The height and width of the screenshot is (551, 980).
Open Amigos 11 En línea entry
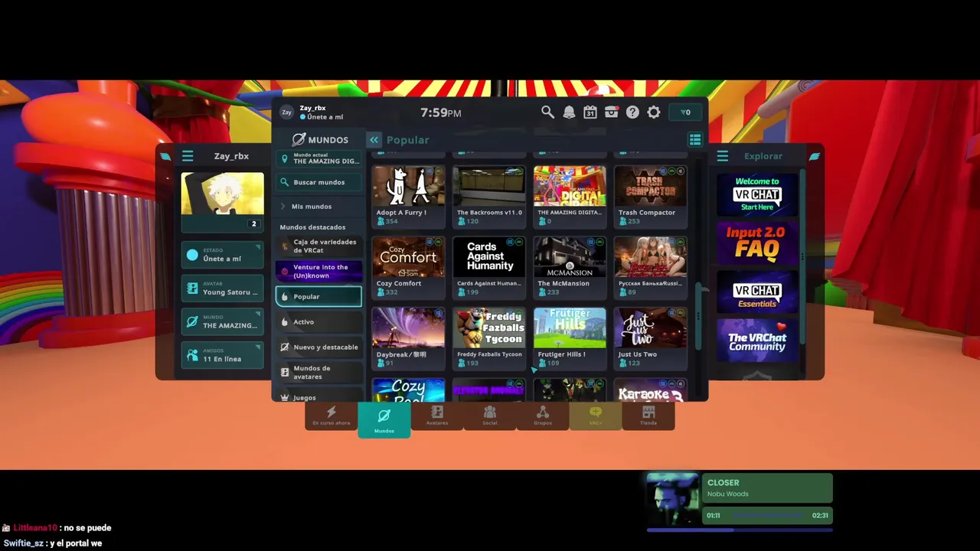point(223,355)
